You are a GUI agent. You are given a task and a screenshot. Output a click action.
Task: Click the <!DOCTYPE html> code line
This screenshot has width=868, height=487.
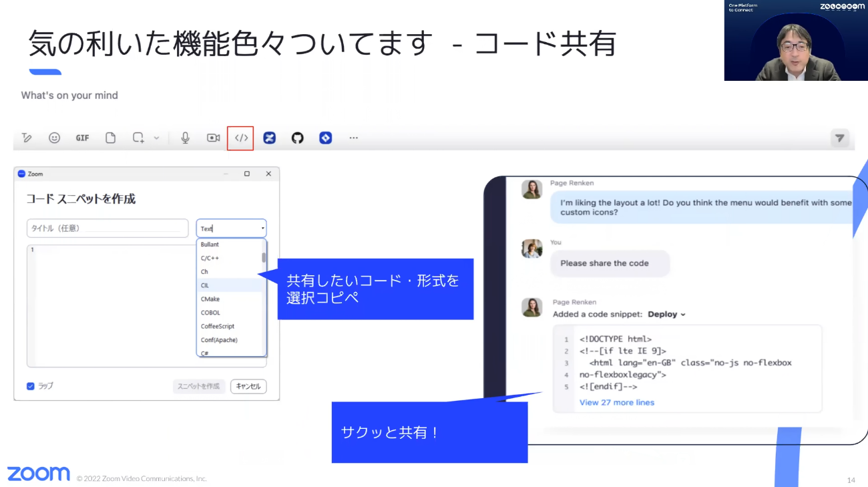[x=616, y=339]
